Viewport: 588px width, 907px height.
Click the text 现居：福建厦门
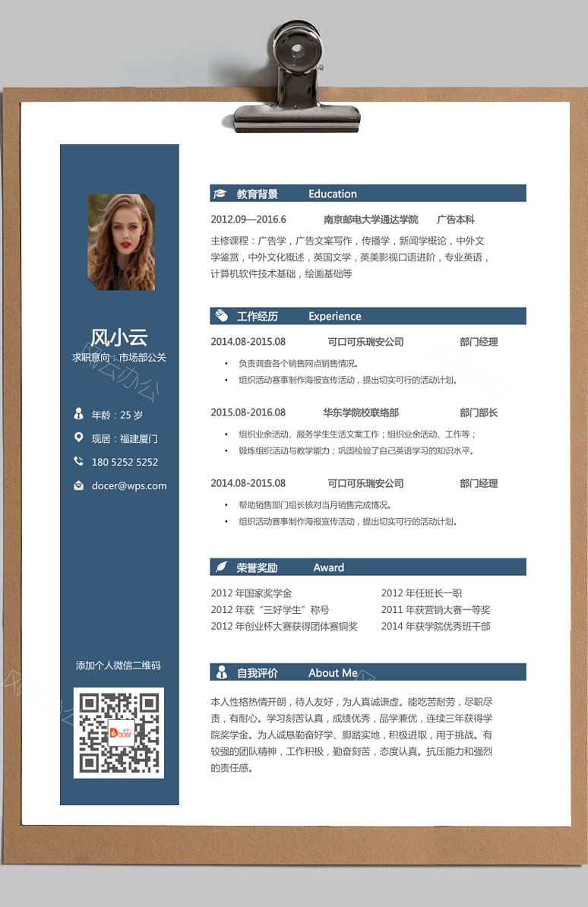125,438
